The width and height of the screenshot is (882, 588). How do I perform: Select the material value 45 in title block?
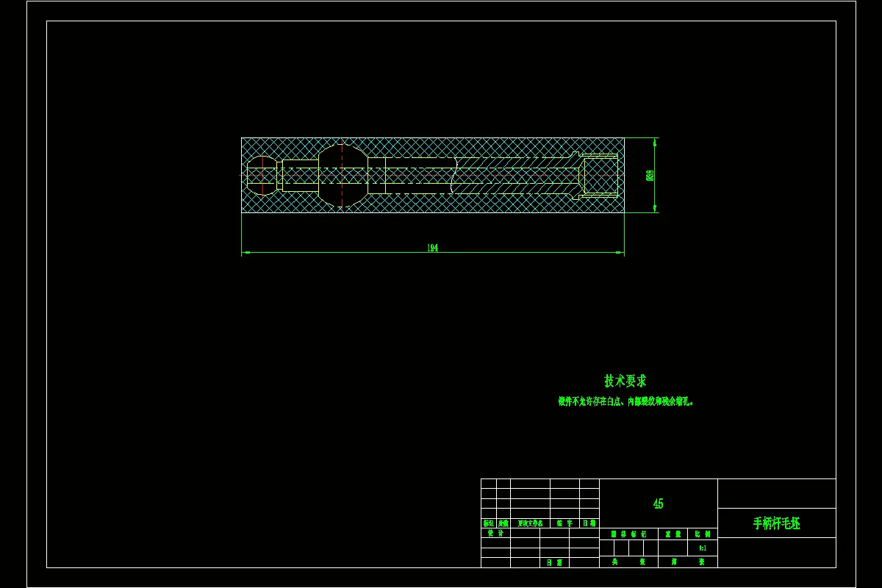point(658,503)
